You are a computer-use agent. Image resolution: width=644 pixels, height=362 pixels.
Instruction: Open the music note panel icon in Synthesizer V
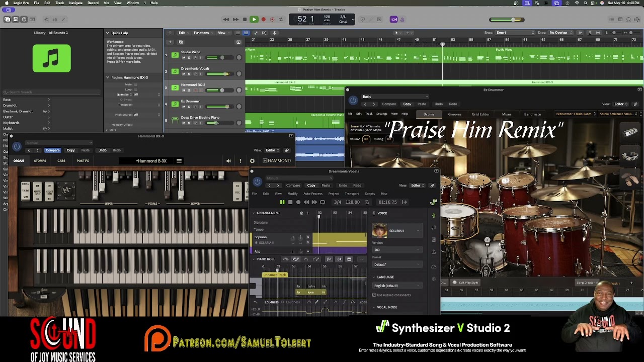click(434, 228)
